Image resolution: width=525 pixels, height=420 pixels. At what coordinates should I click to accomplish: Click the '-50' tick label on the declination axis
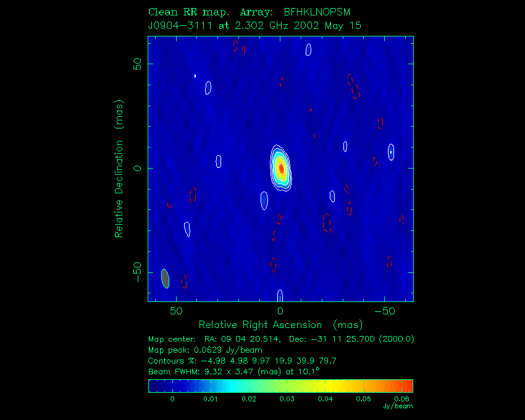pos(137,272)
